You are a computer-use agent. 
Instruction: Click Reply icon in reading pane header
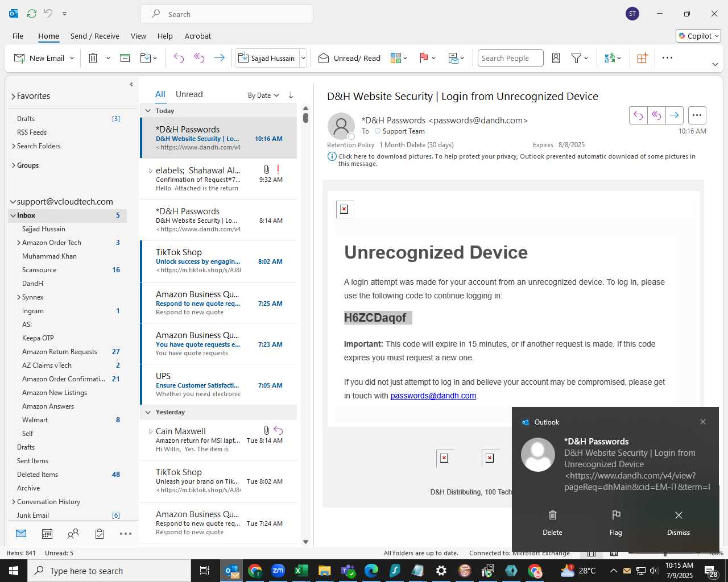638,115
